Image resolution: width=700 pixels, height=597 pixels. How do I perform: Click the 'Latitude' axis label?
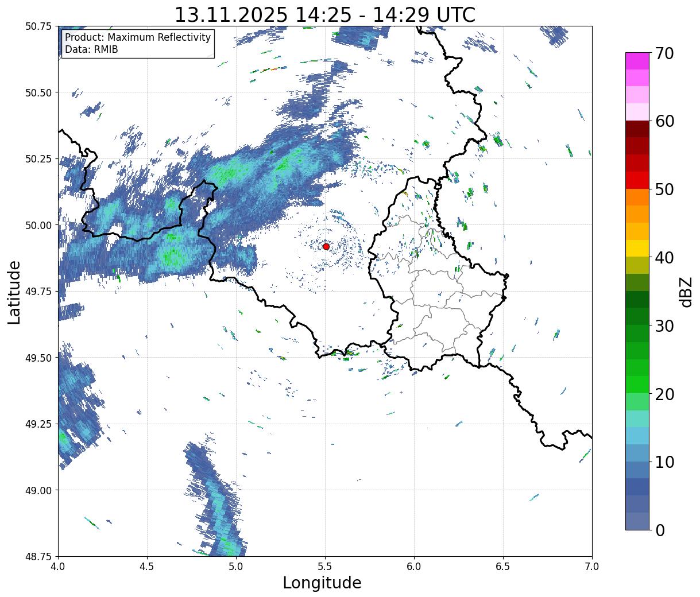[14, 292]
